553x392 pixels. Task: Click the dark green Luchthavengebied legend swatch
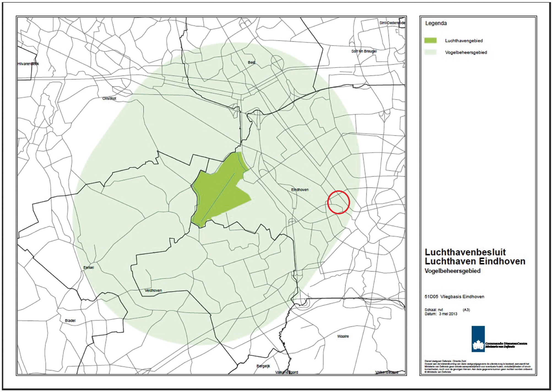(430, 40)
